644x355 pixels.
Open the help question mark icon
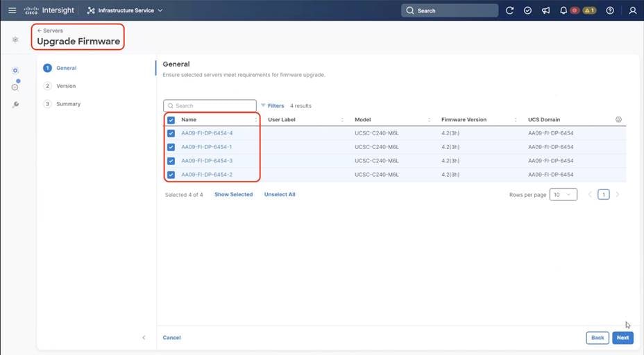[x=610, y=10]
